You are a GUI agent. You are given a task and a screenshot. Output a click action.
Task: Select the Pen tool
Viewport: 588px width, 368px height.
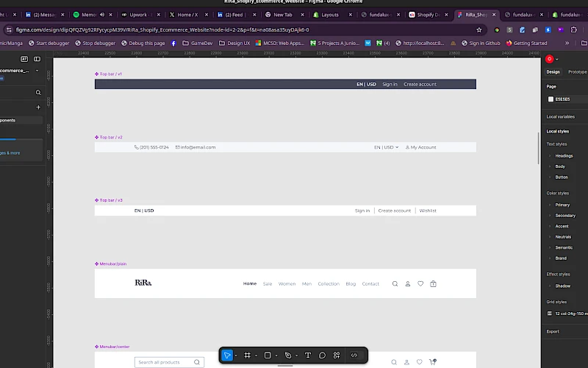click(287, 355)
